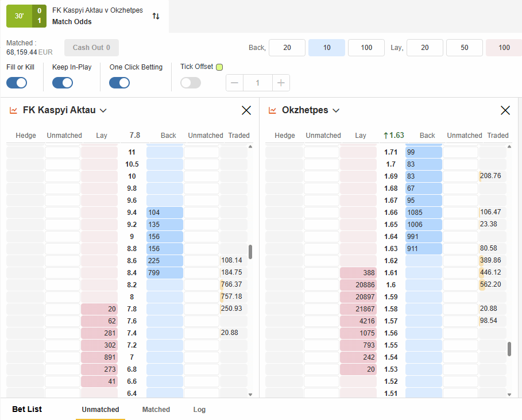
Task: Open the Log tab
Action: click(199, 409)
